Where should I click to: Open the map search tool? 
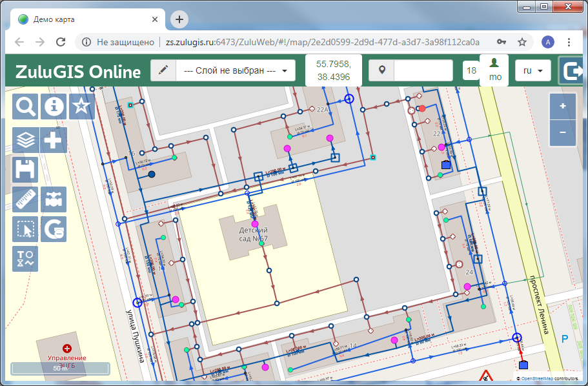(x=26, y=107)
